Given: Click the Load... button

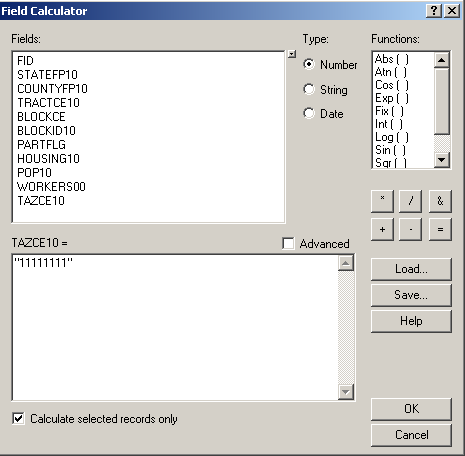Looking at the screenshot, I should [411, 269].
